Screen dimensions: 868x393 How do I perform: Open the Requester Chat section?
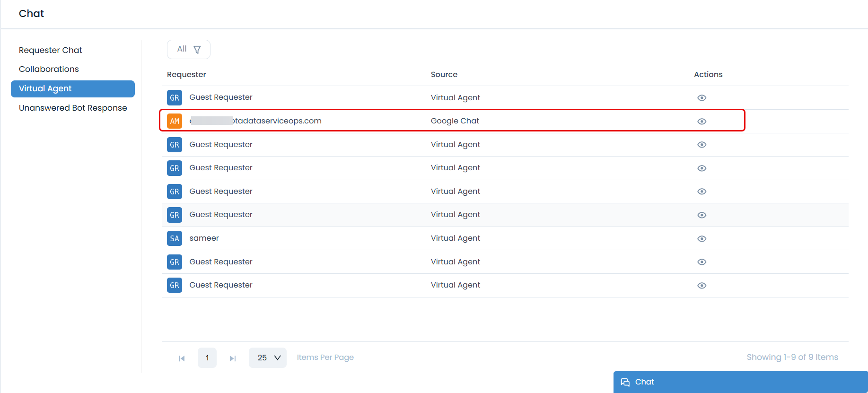[x=50, y=50]
